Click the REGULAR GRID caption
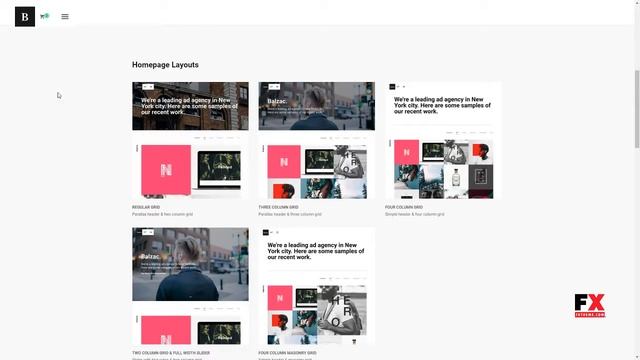Viewport: 640px width, 360px height. pos(146,207)
